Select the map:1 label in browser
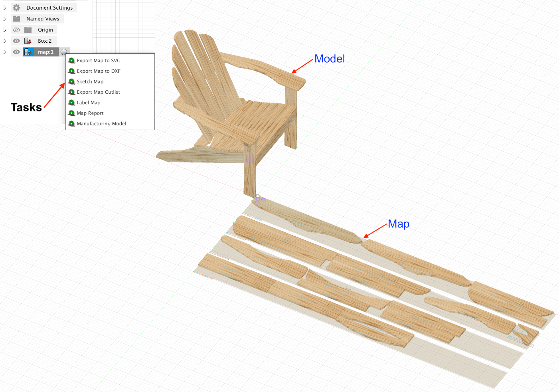The image size is (559, 392). 45,52
